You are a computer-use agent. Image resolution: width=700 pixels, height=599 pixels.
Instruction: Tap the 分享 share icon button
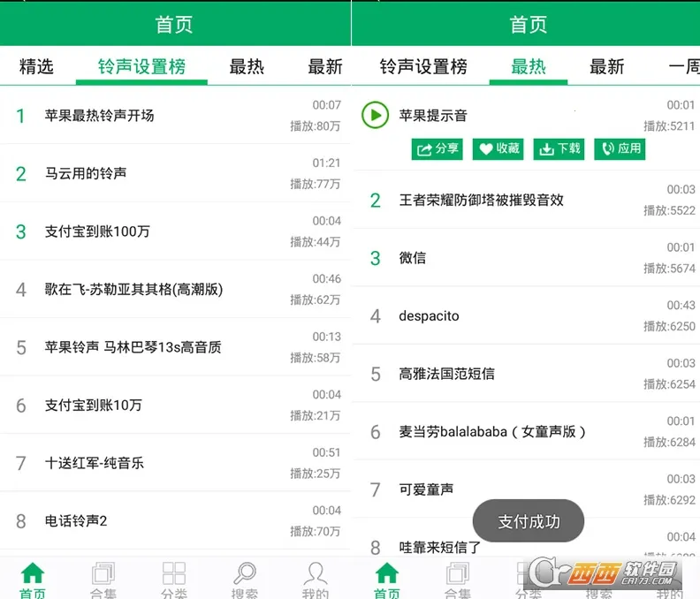[x=437, y=148]
